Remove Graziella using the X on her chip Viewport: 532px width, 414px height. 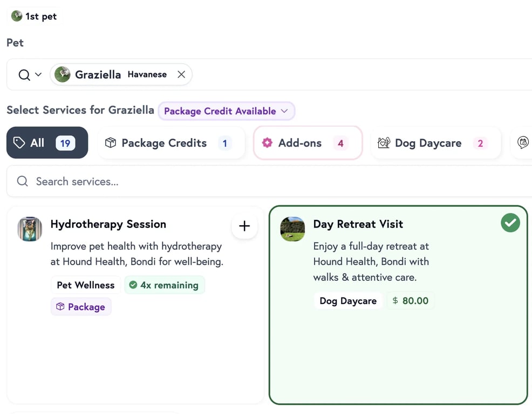tap(181, 74)
